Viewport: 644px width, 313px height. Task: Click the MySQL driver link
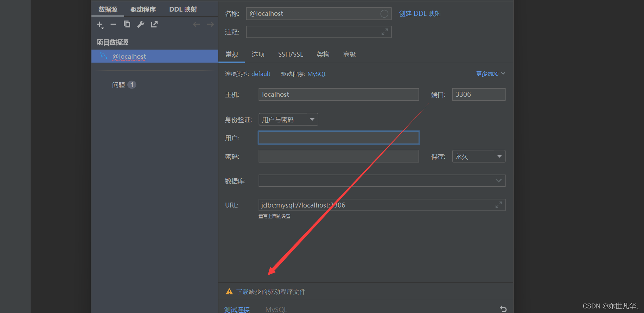317,74
